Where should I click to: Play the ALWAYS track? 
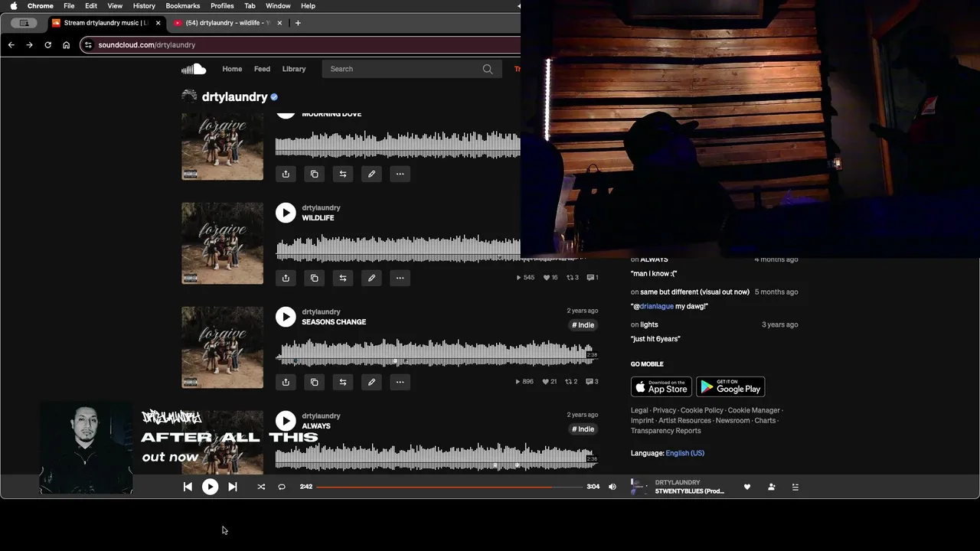(286, 421)
